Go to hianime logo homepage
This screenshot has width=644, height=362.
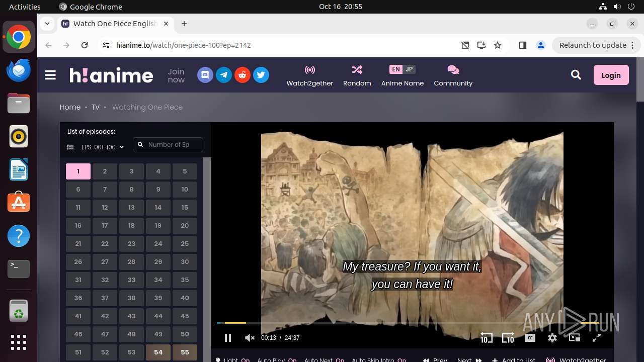(x=111, y=75)
